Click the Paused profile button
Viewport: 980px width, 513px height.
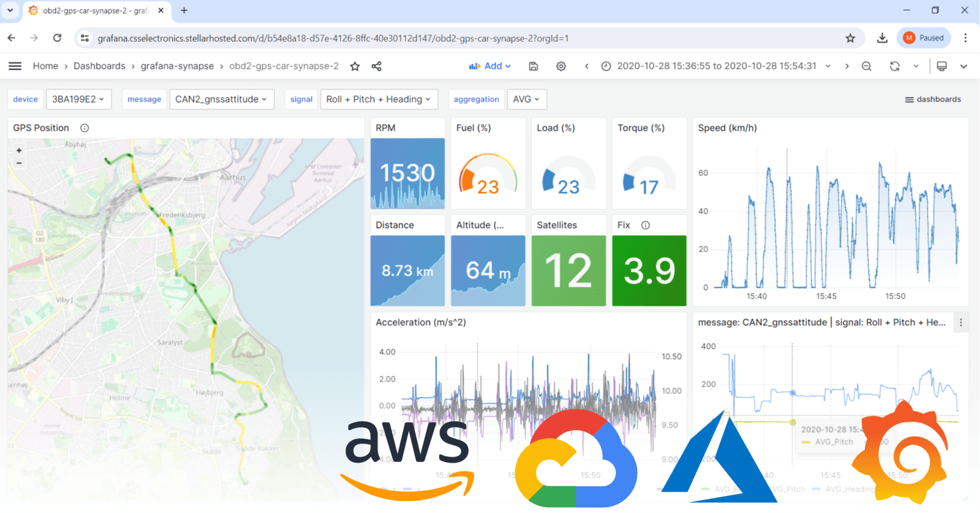[924, 38]
